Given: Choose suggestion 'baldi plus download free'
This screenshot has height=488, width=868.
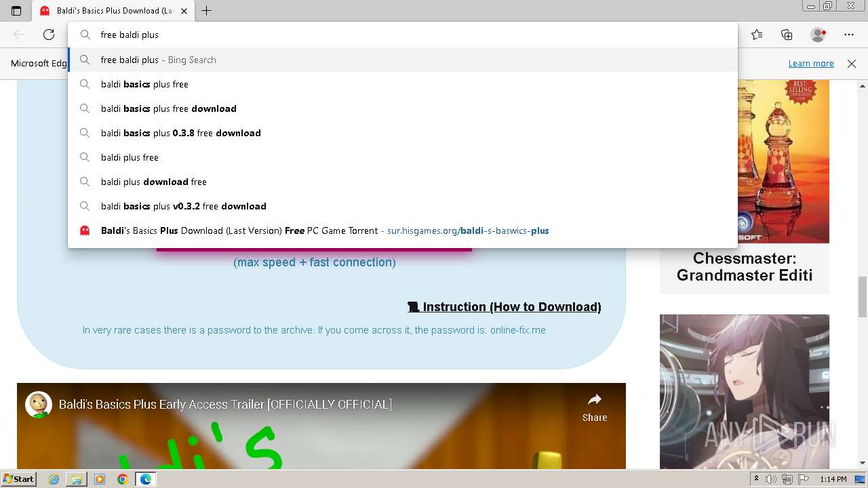Looking at the screenshot, I should coord(403,182).
